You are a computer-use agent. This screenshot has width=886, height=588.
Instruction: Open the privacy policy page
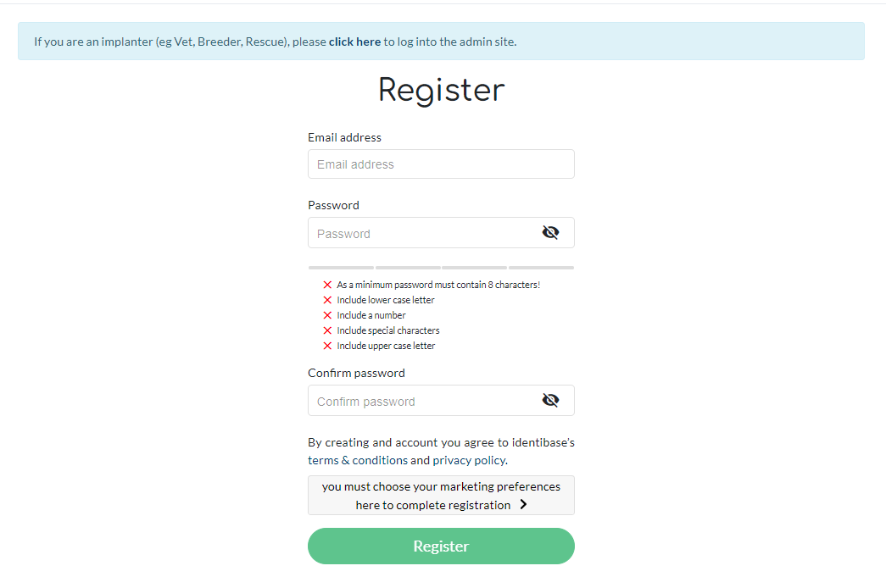(x=468, y=460)
